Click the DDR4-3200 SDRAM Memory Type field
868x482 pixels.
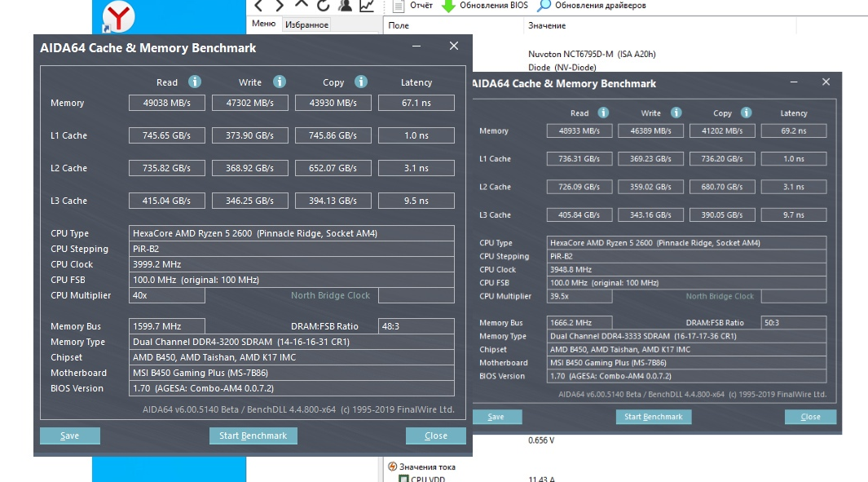(x=292, y=342)
